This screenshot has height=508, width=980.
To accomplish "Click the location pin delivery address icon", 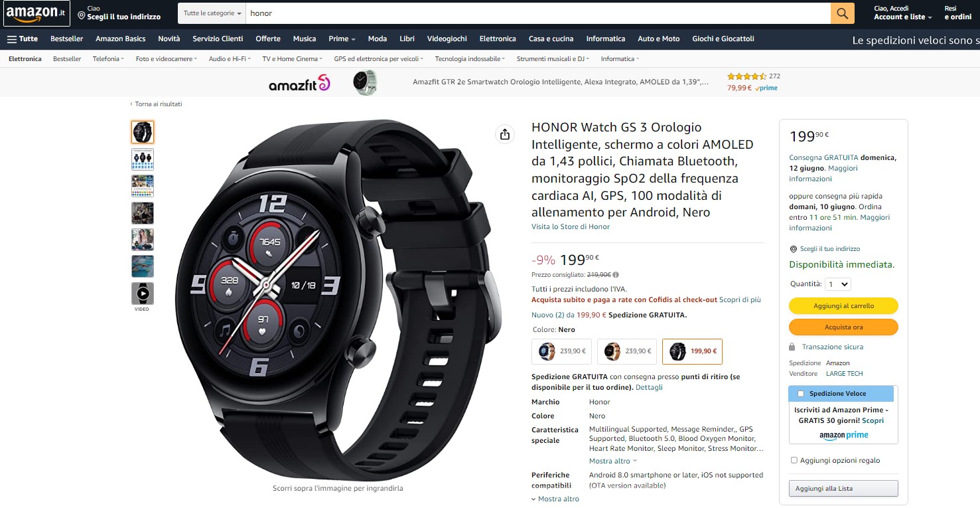I will 81,15.
